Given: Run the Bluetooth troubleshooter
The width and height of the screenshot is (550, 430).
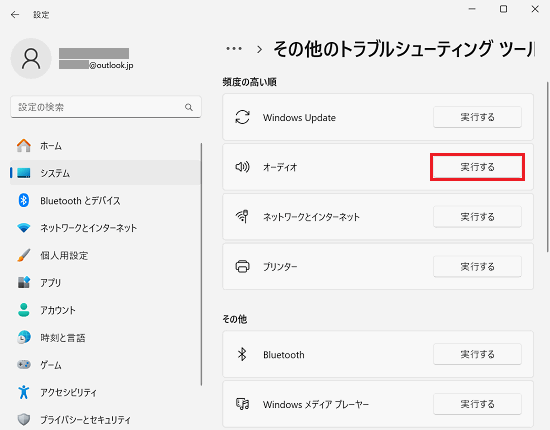Looking at the screenshot, I should [x=477, y=354].
